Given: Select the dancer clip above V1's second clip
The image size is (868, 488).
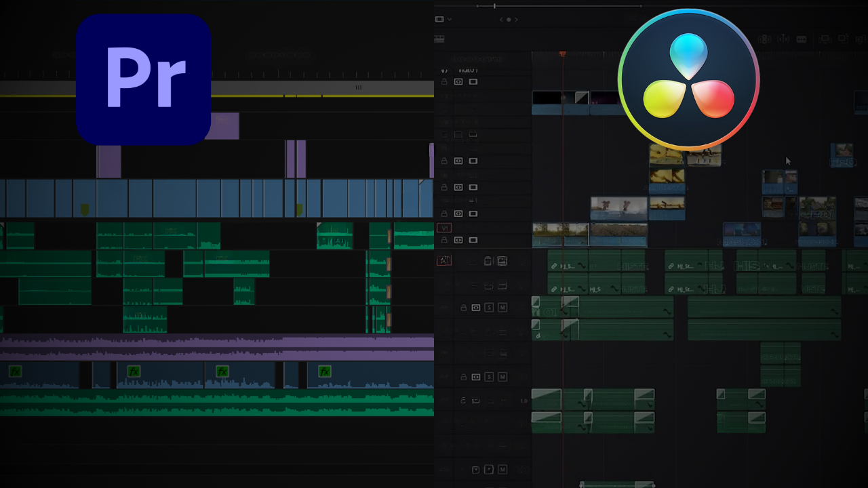Looking at the screenshot, I should 618,208.
